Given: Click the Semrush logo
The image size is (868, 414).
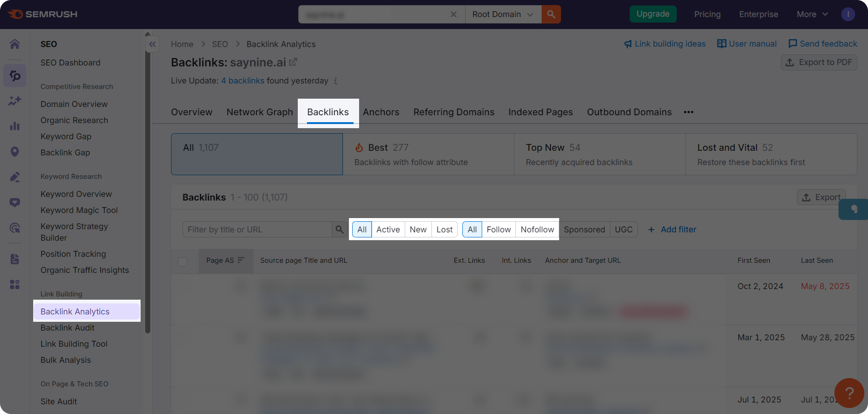Looking at the screenshot, I should click(42, 14).
